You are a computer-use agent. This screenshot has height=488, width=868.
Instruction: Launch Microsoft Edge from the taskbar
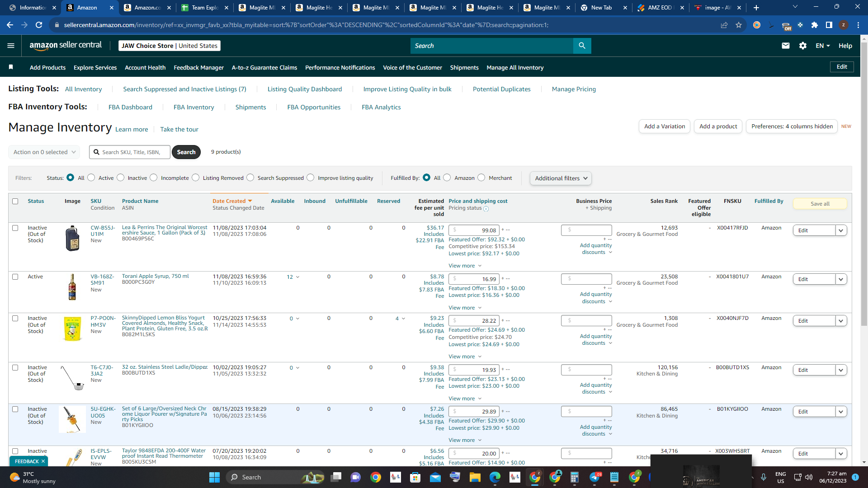tap(495, 477)
